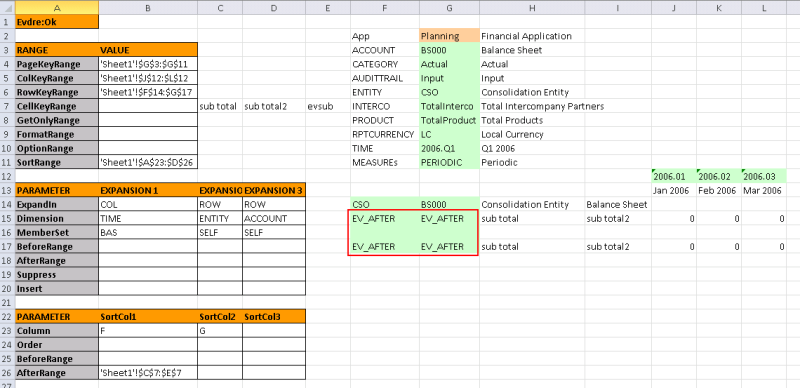Select RowKeyRange value 'Sheet1'!$F$14:$G$17

pyautogui.click(x=148, y=92)
